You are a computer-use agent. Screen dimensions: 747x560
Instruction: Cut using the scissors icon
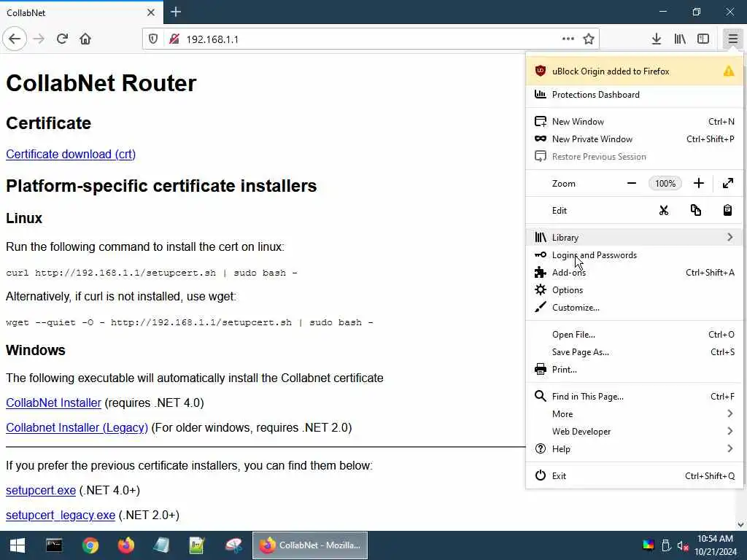(x=664, y=211)
